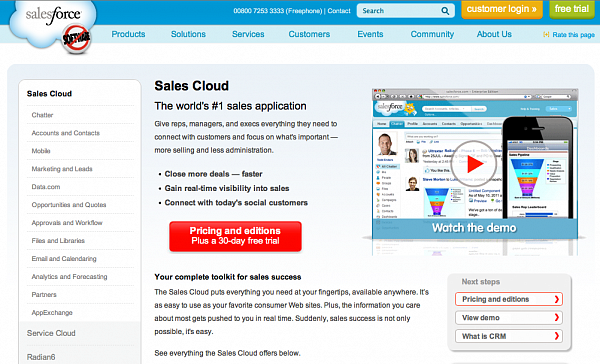
Task: Click the Rate this page icon
Action: click(x=546, y=34)
